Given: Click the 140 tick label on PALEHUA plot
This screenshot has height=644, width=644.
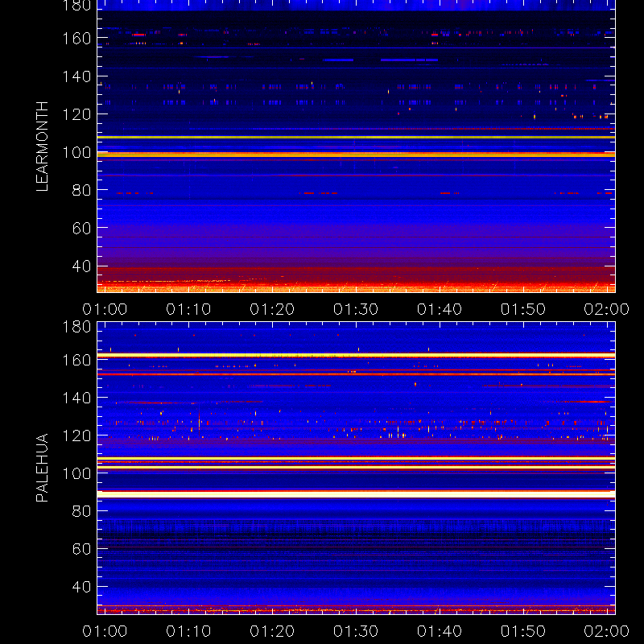Looking at the screenshot, I should point(76,398).
